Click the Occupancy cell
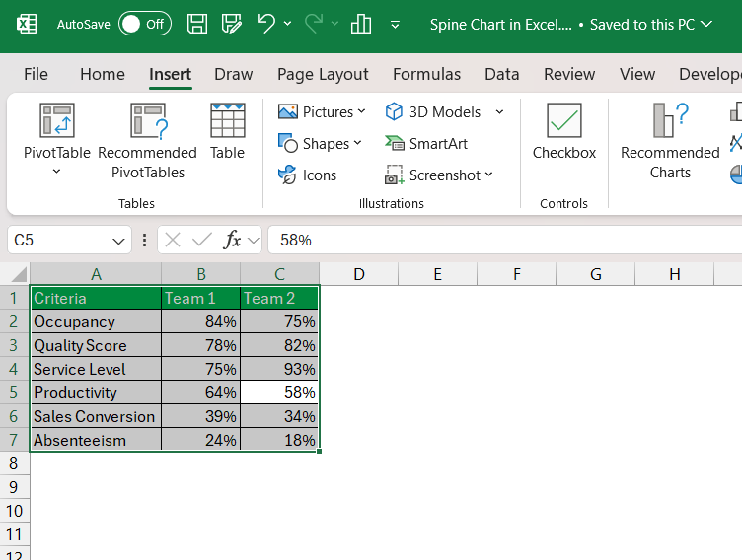The width and height of the screenshot is (742, 560). [x=96, y=321]
